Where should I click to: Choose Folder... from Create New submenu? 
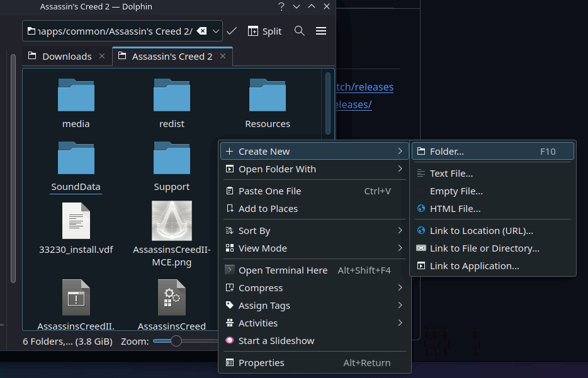click(x=493, y=152)
